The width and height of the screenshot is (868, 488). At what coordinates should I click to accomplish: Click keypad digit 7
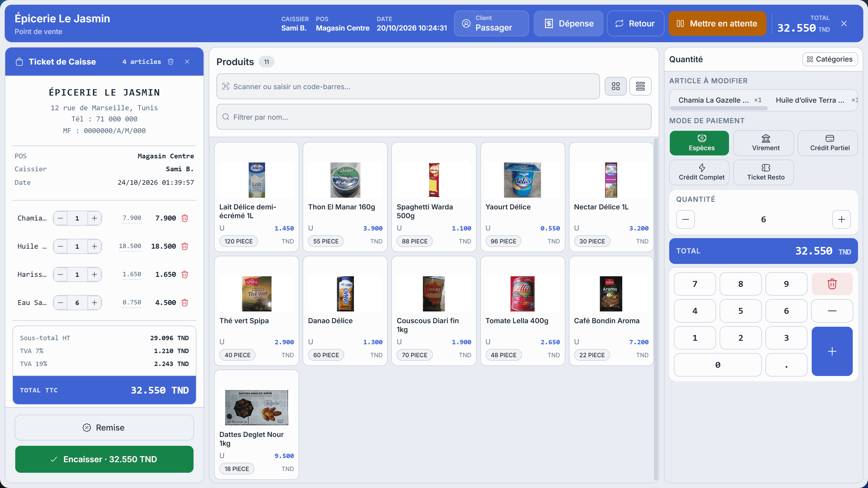click(695, 284)
